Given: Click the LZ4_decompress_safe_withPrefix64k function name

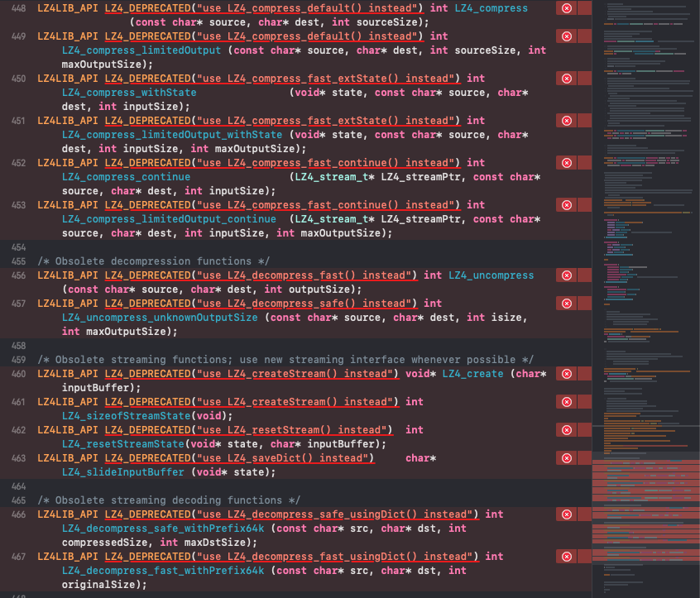Looking at the screenshot, I should [163, 529].
